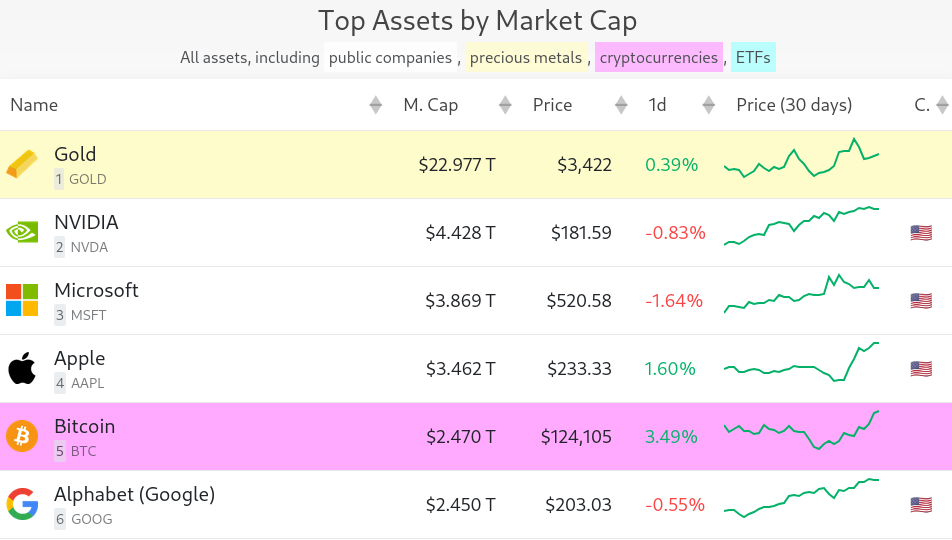Viewport: 952px width, 540px height.
Task: Open the precious metals category
Action: (x=525, y=58)
